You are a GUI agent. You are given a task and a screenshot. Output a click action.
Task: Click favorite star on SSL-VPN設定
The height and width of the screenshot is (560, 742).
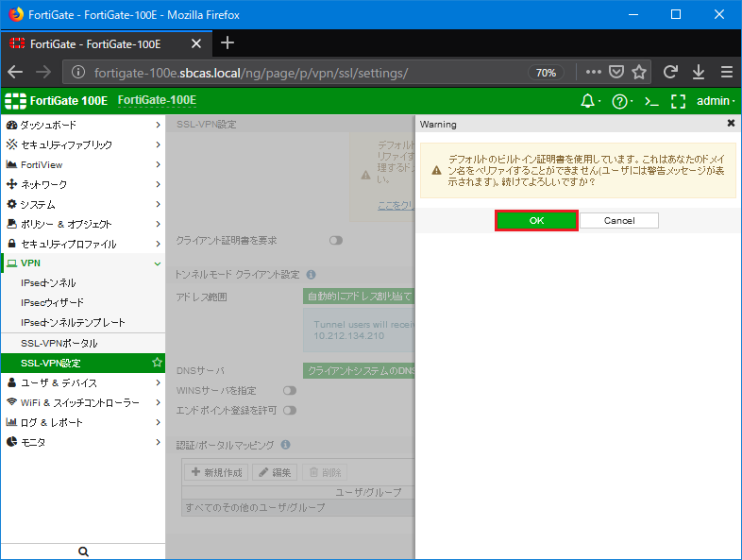click(x=157, y=363)
